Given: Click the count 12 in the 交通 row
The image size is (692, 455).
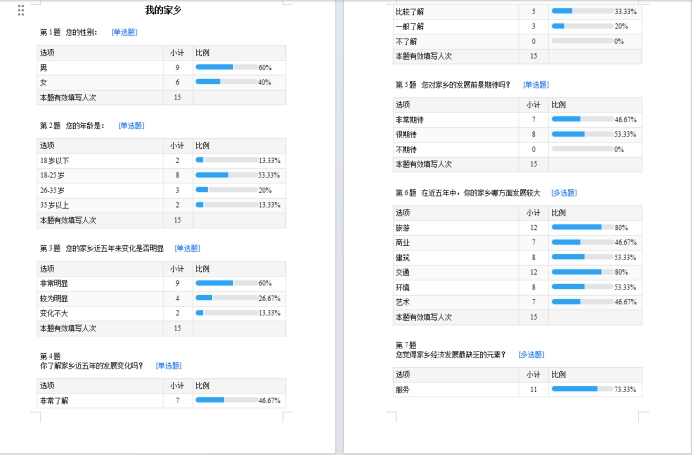Looking at the screenshot, I should point(534,272).
